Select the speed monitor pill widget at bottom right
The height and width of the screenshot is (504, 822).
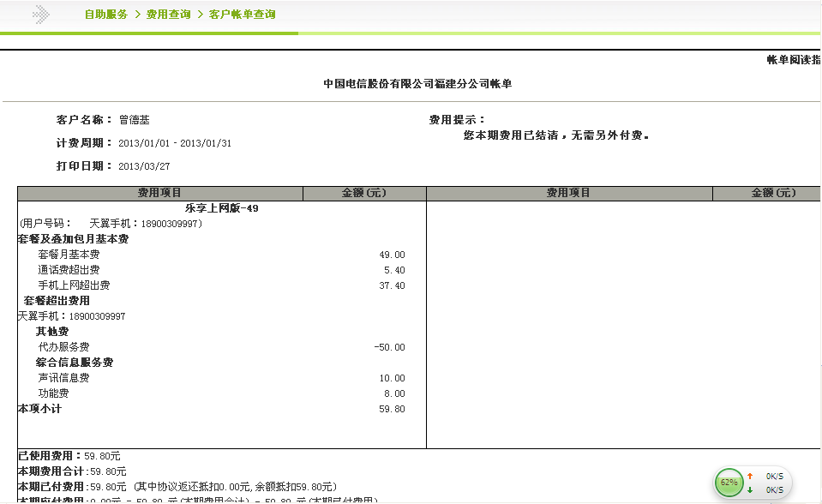tap(753, 483)
